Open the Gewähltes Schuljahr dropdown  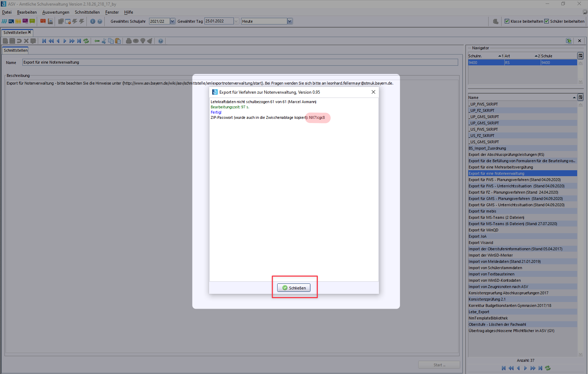pyautogui.click(x=172, y=21)
